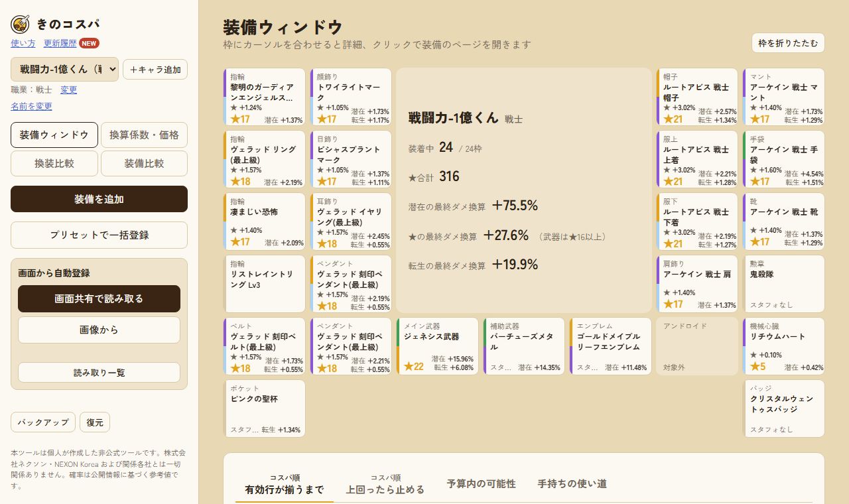The width and height of the screenshot is (849, 504).
Task: Click the バックアップ button
Action: coord(43,422)
